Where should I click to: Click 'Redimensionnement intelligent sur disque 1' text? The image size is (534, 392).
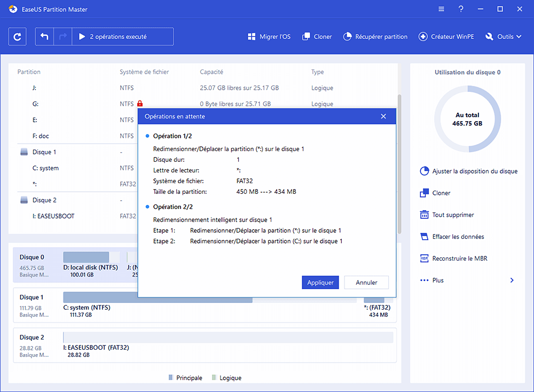point(213,219)
